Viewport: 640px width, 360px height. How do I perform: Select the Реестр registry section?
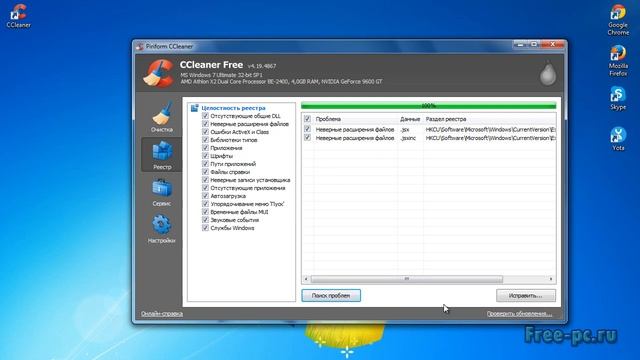click(x=162, y=154)
